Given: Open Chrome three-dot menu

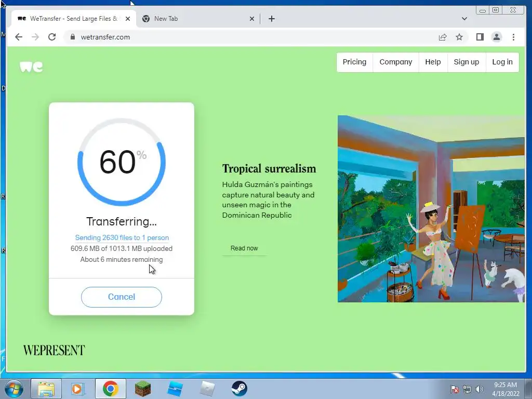Looking at the screenshot, I should click(513, 37).
